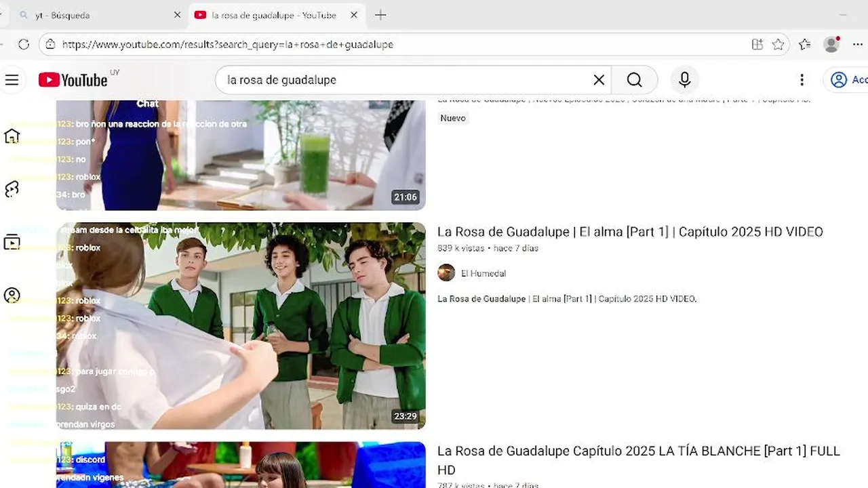This screenshot has width=868, height=488.
Task: Open the browser apps icon in address bar
Action: (x=757, y=44)
